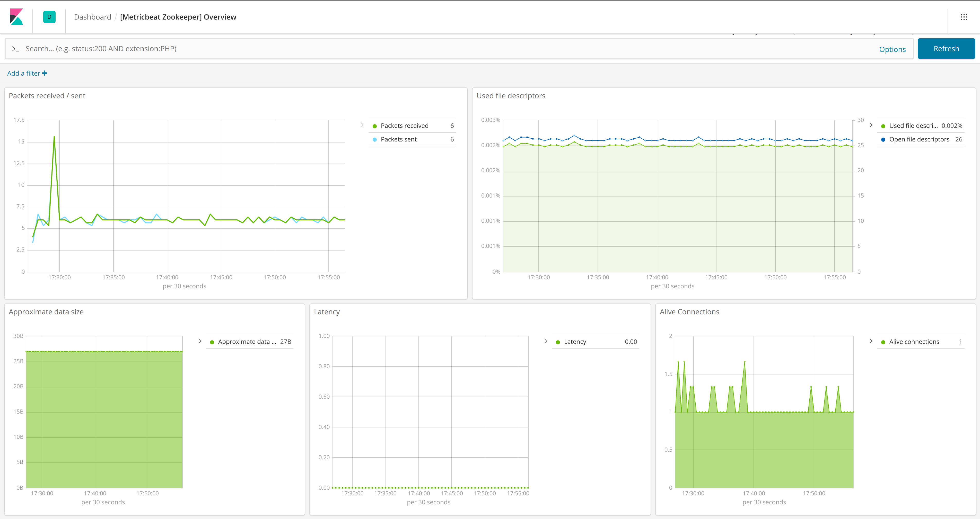
Task: Click the plus icon to add a filter
Action: 45,73
